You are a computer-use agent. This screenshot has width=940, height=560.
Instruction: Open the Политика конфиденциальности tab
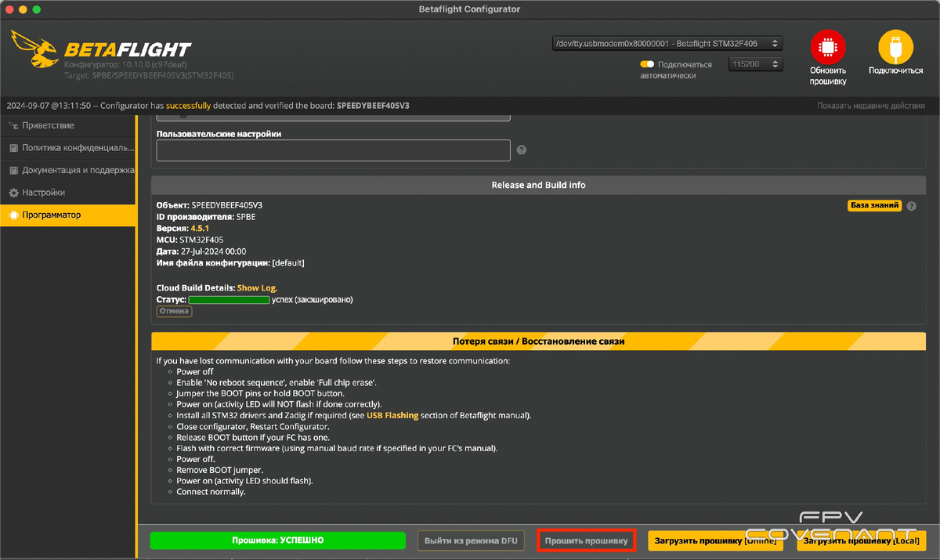68,147
